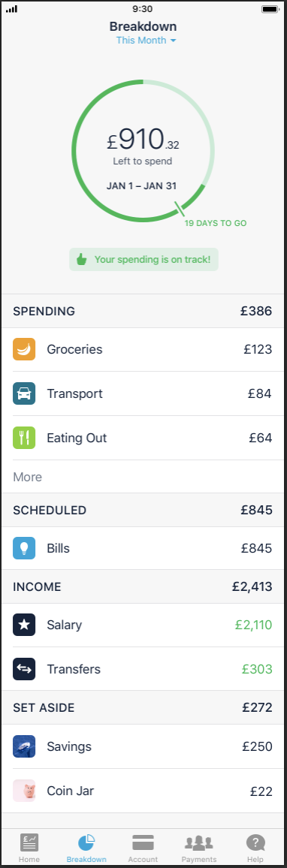Tap the Bills lightbulb icon

24,548
